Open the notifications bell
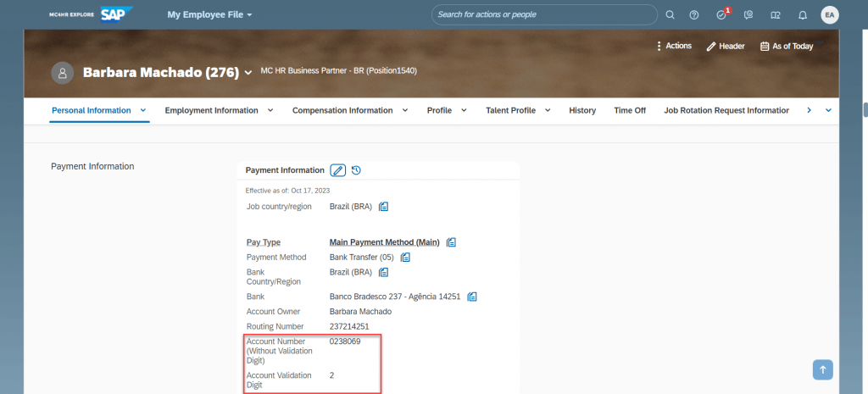The width and height of the screenshot is (868, 394). 803,15
